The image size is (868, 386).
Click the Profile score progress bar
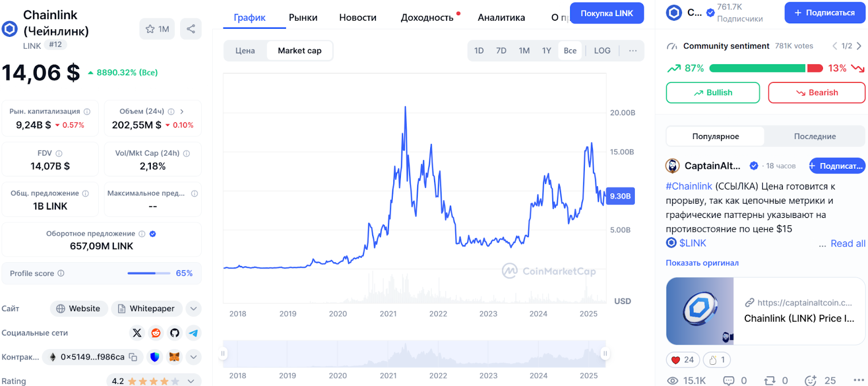tap(149, 273)
